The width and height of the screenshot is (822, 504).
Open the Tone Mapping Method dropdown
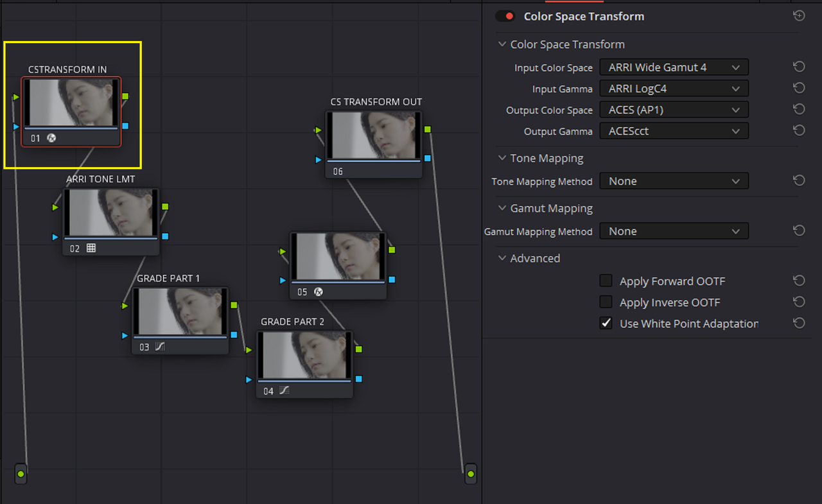[x=674, y=181]
